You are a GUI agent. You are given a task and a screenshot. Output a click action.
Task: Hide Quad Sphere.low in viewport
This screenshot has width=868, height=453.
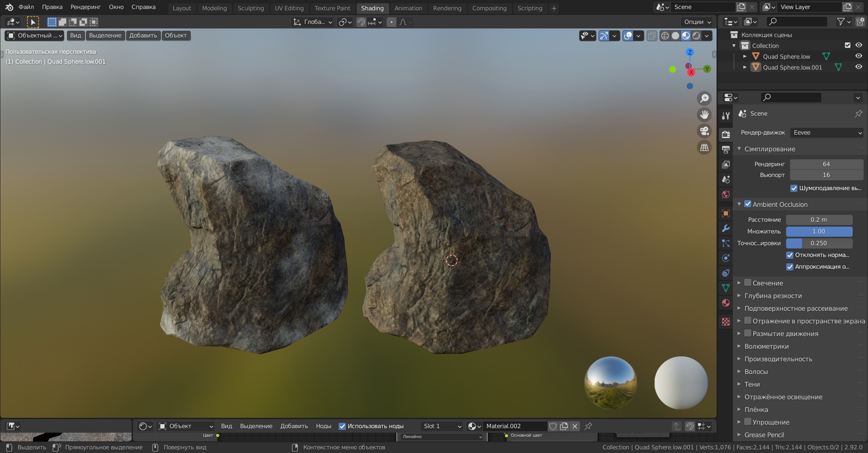pos(859,56)
